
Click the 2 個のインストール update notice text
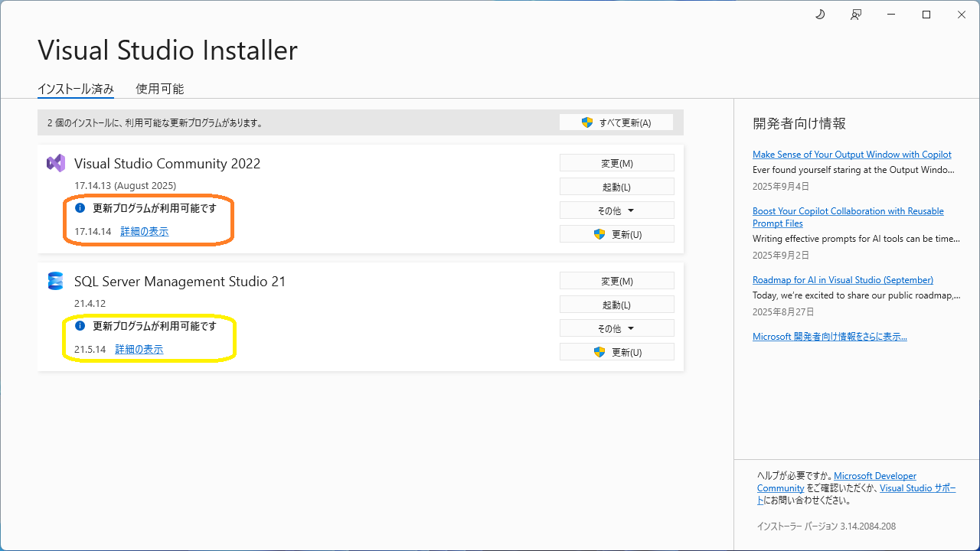click(155, 122)
